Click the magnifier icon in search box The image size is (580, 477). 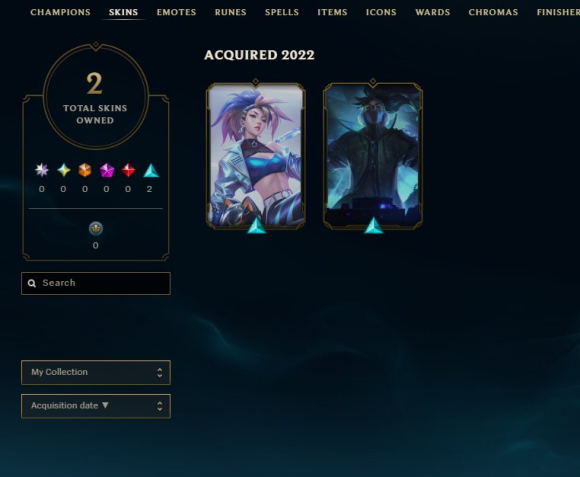[32, 283]
